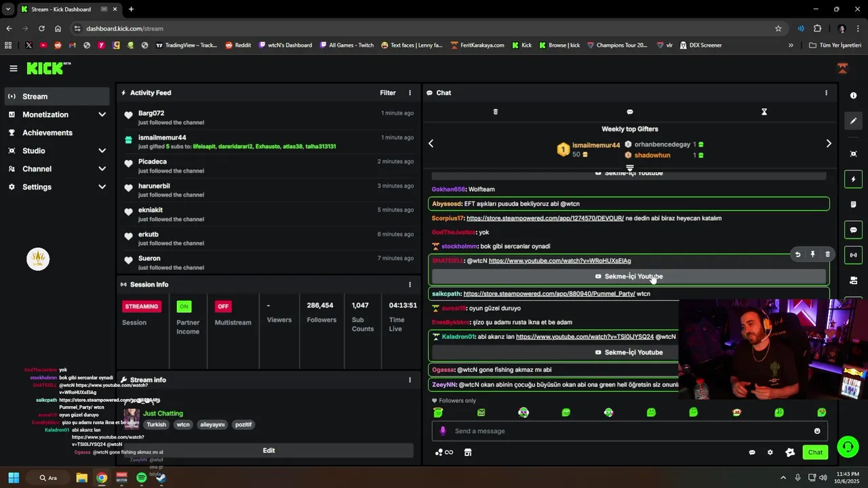Click the green headset support button
This screenshot has height=488, width=868.
(x=847, y=447)
